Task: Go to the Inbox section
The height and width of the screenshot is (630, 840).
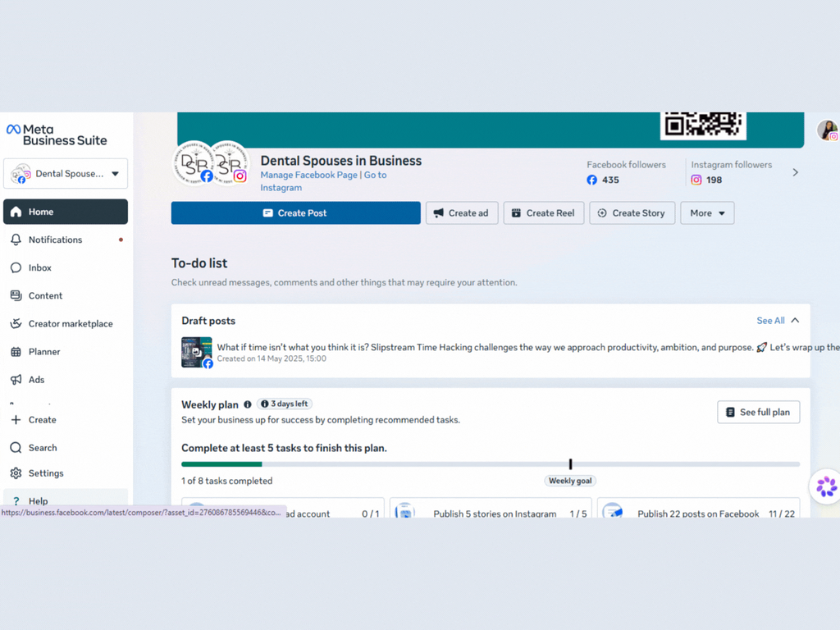Action: pos(66,267)
